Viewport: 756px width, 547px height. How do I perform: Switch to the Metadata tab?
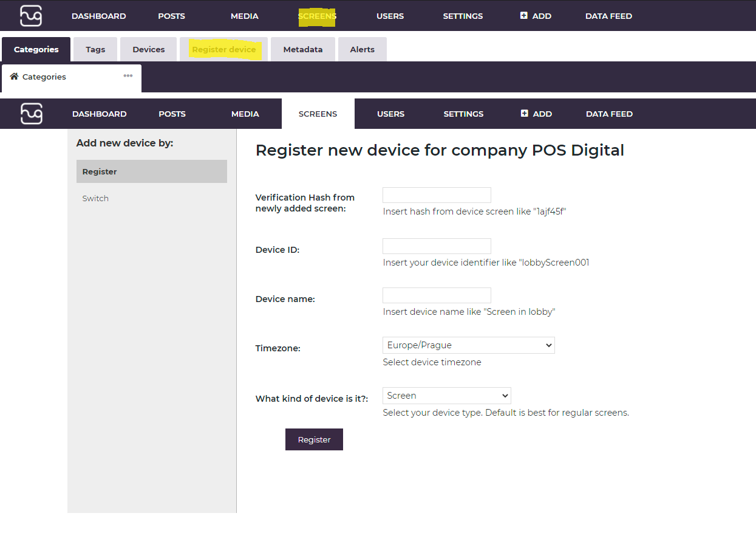tap(303, 49)
